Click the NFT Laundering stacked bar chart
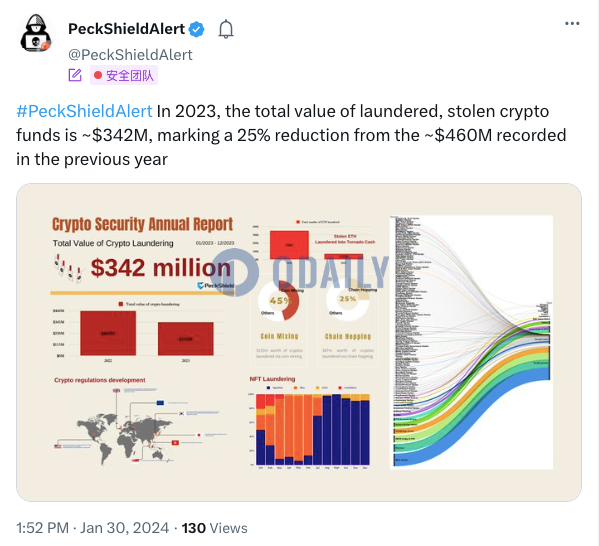The width and height of the screenshot is (599, 546). (312, 429)
